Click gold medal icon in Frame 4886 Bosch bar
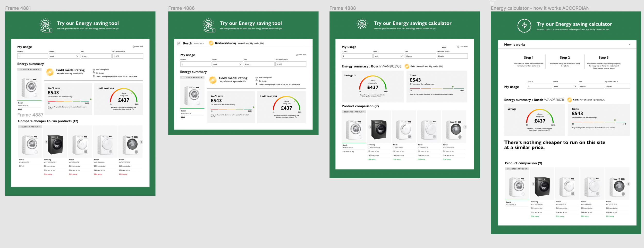Viewport: 644px width, 248px height. [211, 43]
